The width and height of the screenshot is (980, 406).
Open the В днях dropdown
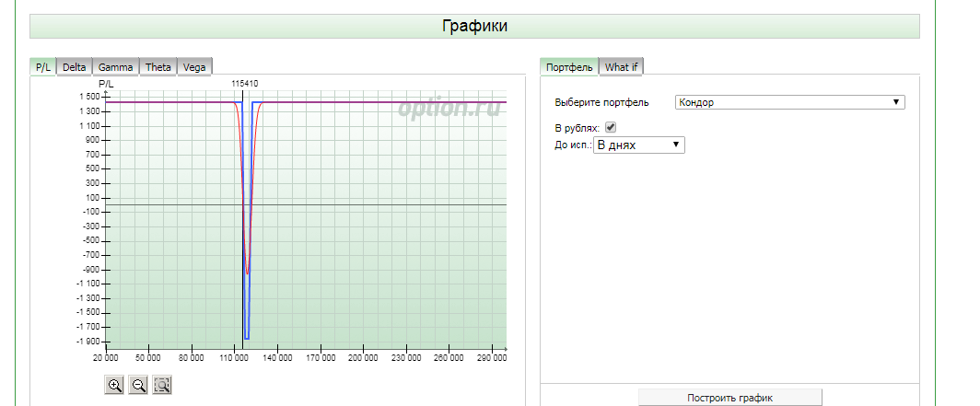click(639, 145)
